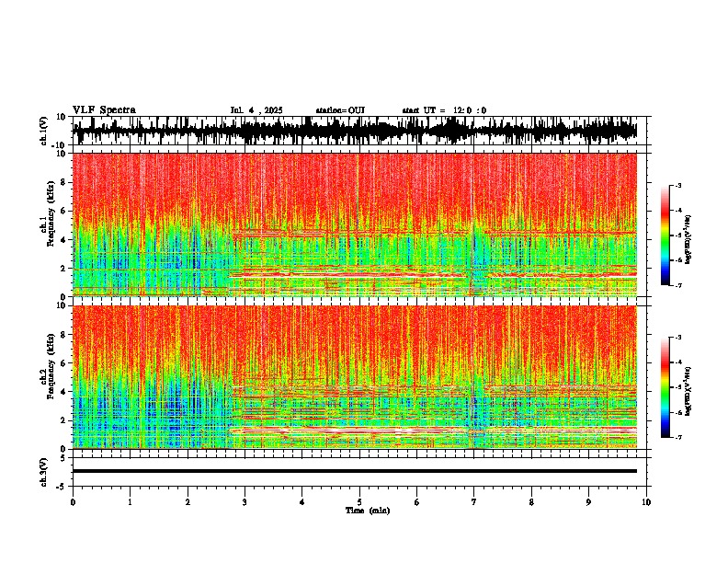Click the "8" tick on the time axis
The height and width of the screenshot is (563, 728).
pyautogui.click(x=531, y=502)
